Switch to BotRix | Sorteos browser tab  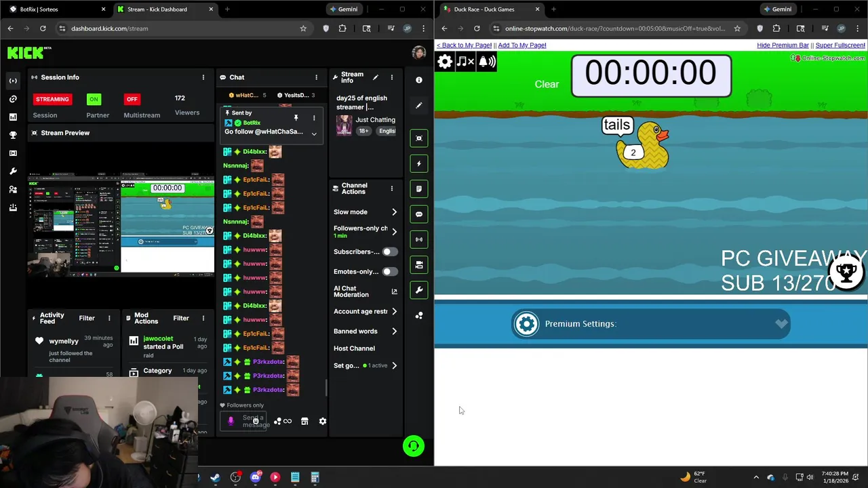click(56, 9)
